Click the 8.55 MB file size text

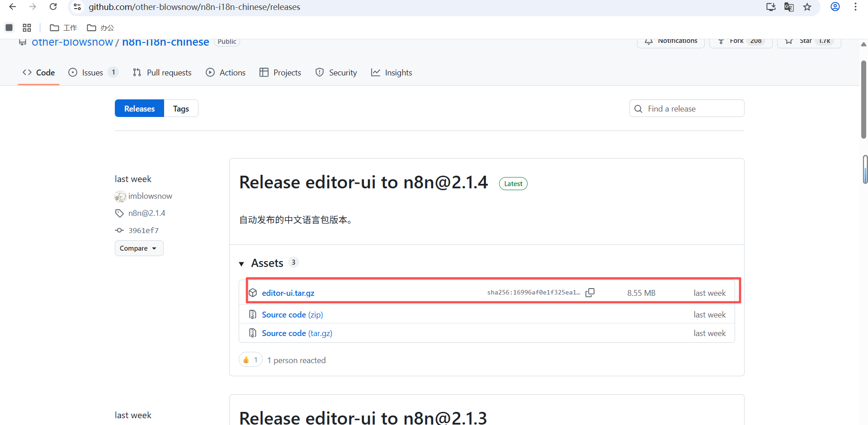[x=641, y=293]
